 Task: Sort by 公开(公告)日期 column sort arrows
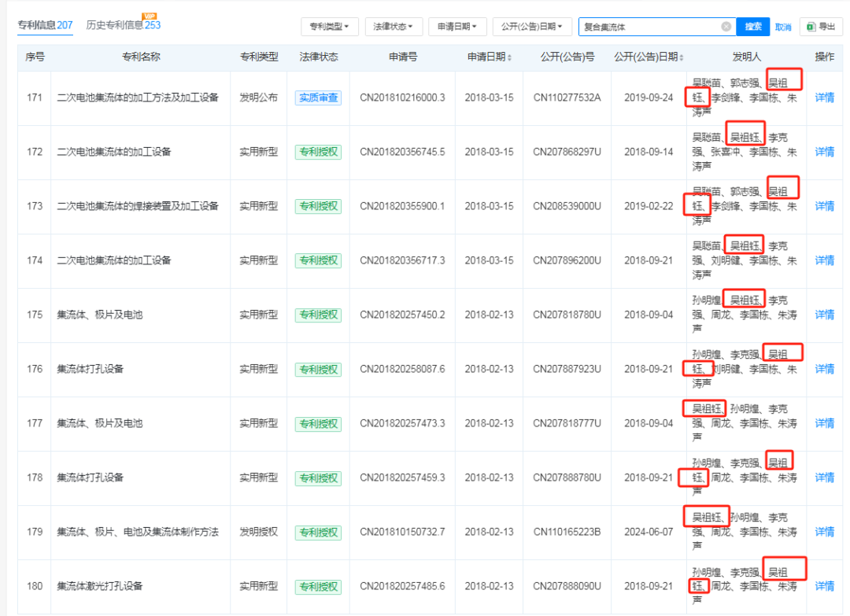pyautogui.click(x=681, y=57)
